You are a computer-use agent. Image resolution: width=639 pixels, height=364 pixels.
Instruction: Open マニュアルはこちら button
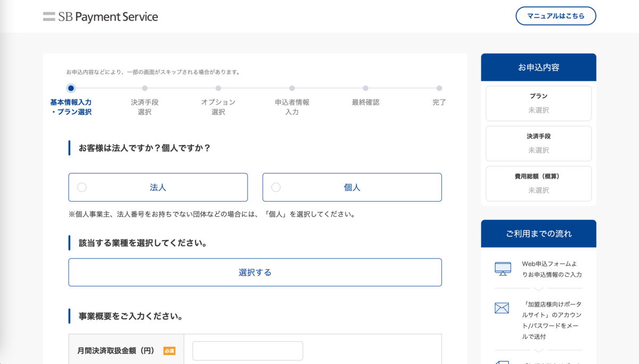point(556,16)
